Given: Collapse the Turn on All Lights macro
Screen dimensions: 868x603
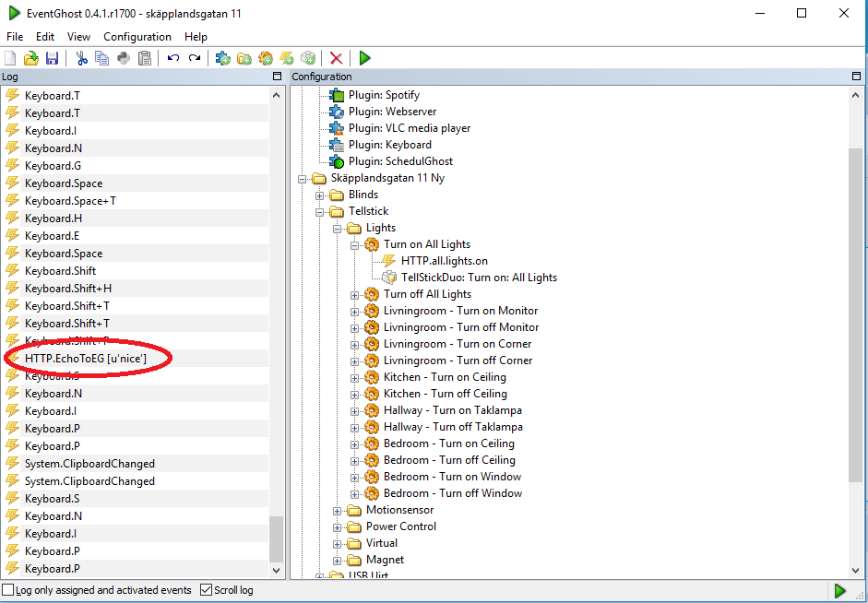Looking at the screenshot, I should point(355,245).
